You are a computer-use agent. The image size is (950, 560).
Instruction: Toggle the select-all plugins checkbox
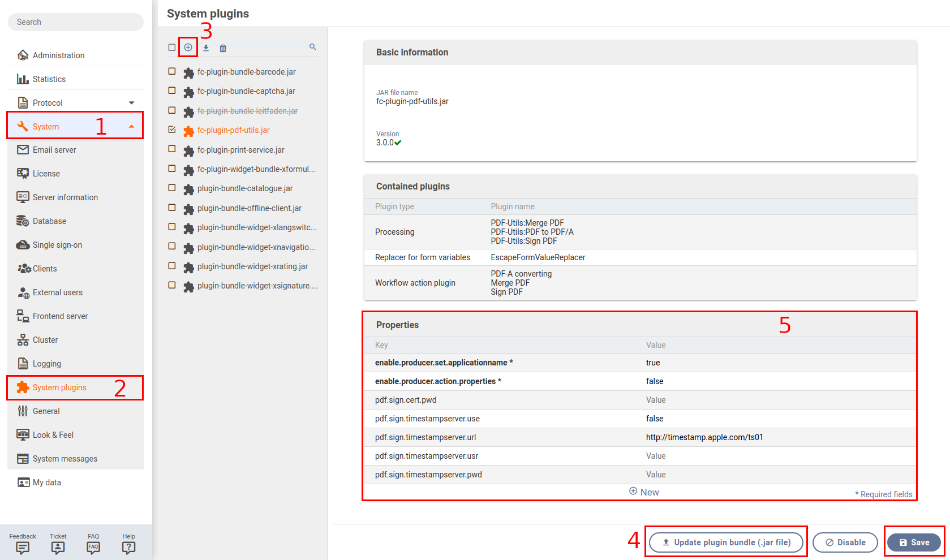(x=172, y=48)
